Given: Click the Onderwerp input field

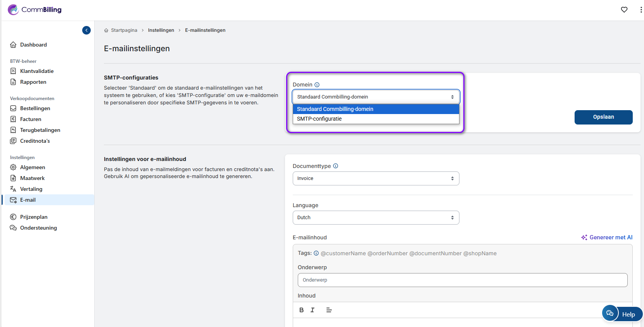Looking at the screenshot, I should tap(462, 280).
